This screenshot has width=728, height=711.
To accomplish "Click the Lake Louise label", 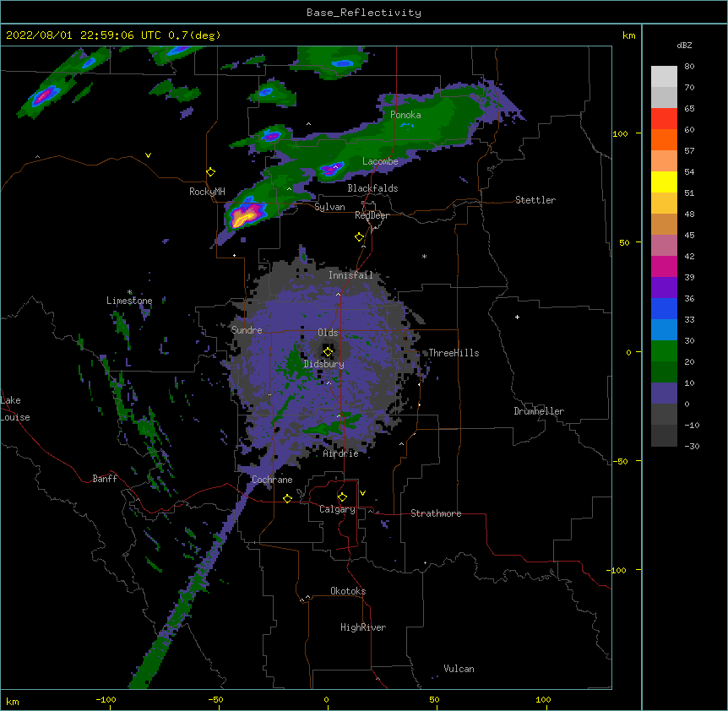I will pos(14,409).
